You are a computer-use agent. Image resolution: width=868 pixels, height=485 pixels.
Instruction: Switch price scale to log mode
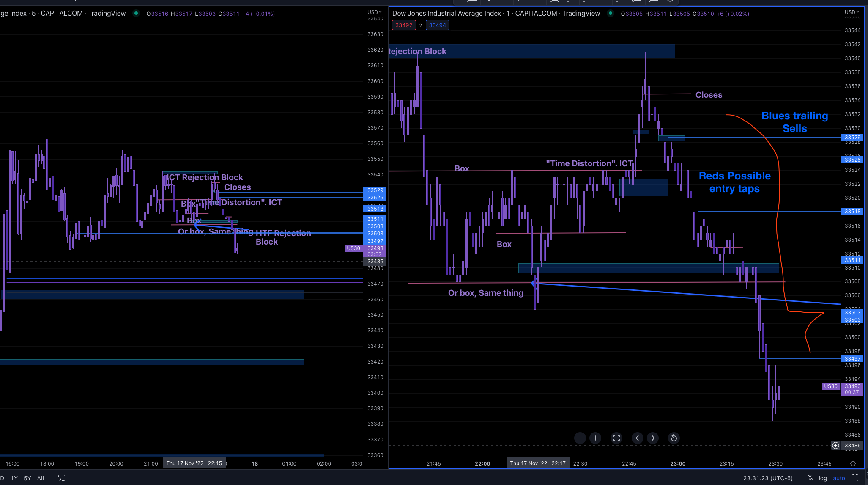pos(823,478)
